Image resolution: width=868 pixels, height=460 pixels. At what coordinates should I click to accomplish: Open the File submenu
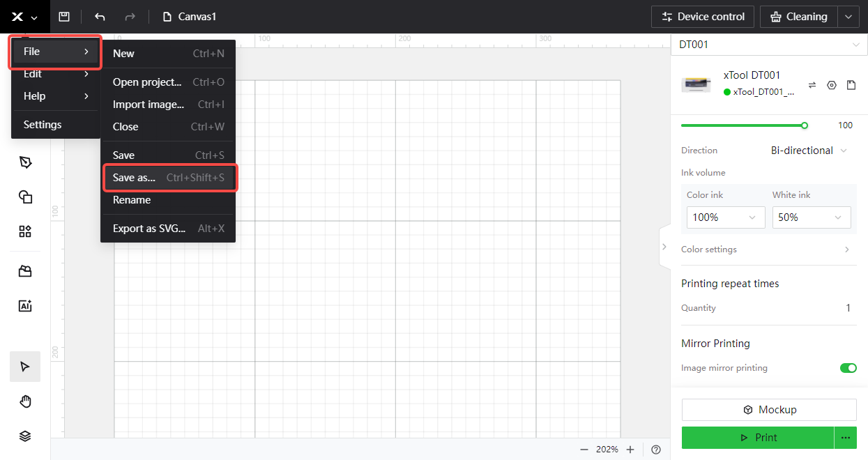click(x=56, y=52)
